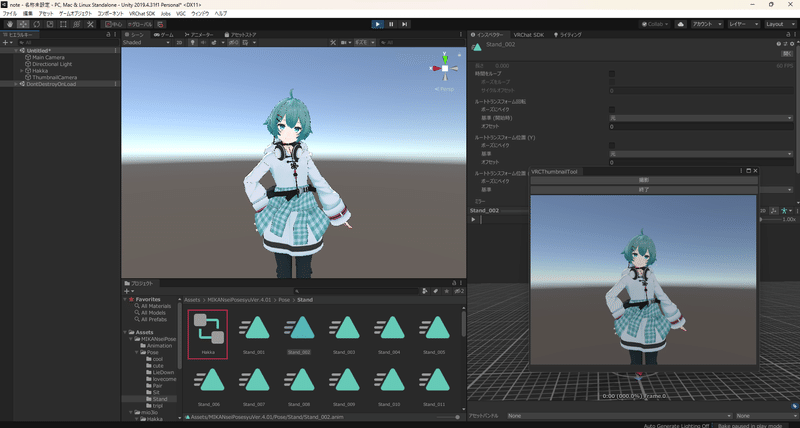Screen dimensions: 800x428
Task: Toggle grid snapping icon in toolbar
Action: click(160, 24)
